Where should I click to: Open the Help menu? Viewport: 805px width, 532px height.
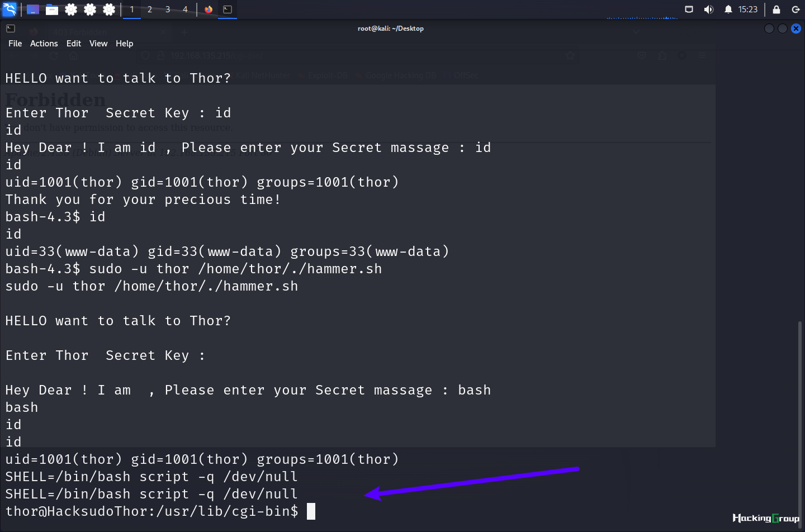[124, 44]
